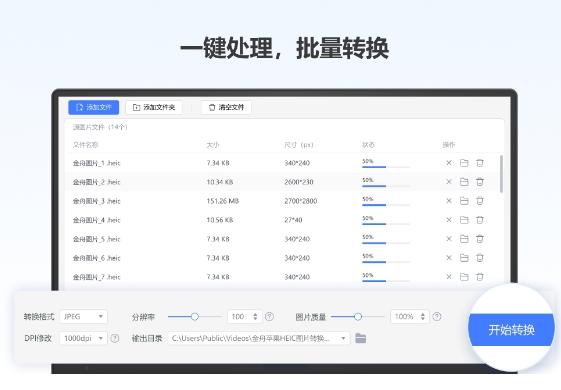Click the 清空文件 button

tap(226, 107)
